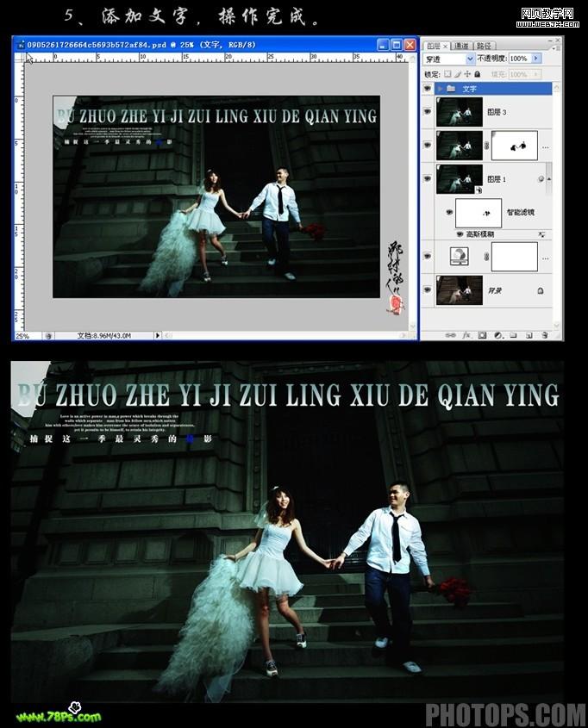
Task: Hide the adjustment layer via its eye
Action: 428,256
